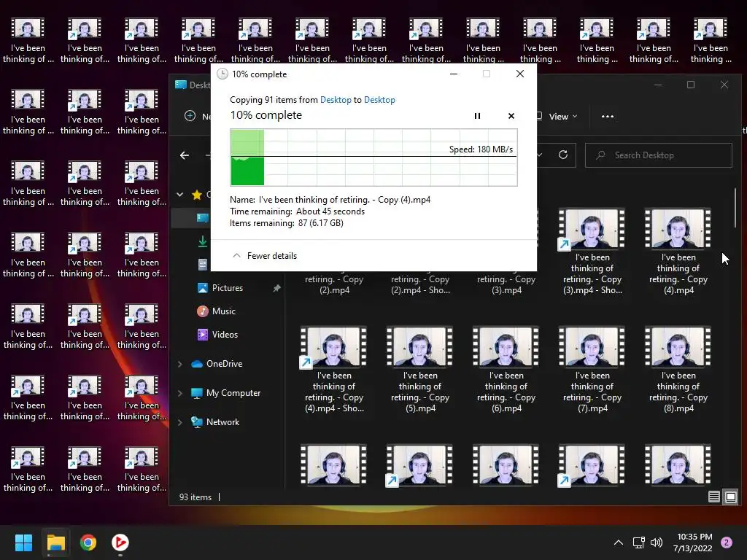This screenshot has height=560, width=747.
Task: Open the clock showing 10:35 PM
Action: coord(693,542)
